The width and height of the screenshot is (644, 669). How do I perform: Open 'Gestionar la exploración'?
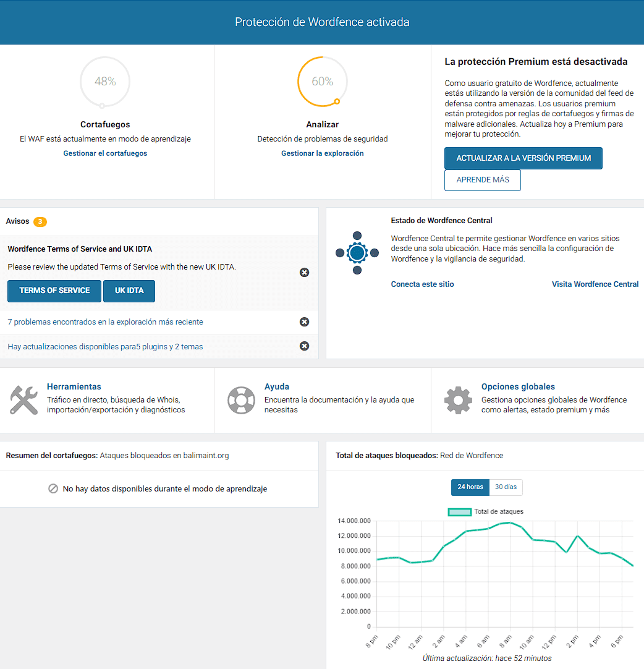pos(322,153)
